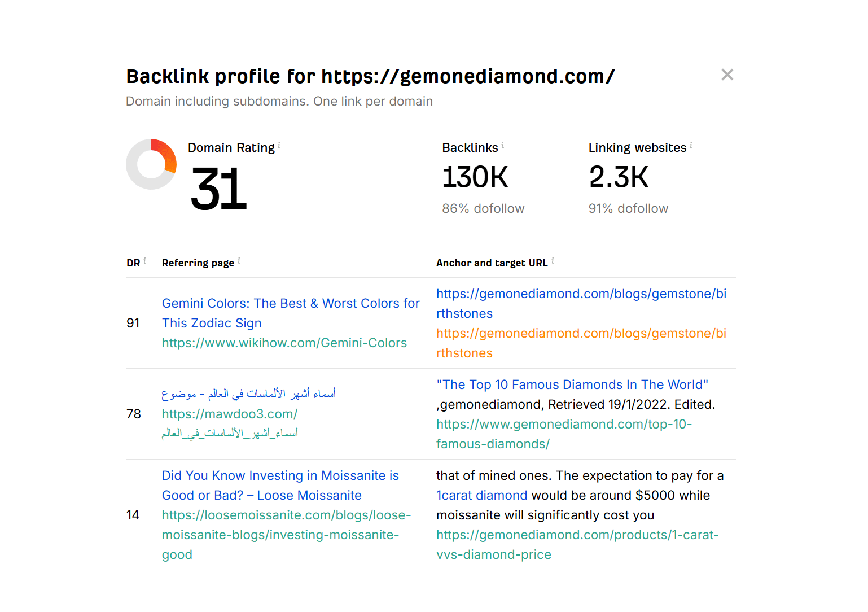
Task: Click info icon beside Linking websites
Action: [x=691, y=146]
